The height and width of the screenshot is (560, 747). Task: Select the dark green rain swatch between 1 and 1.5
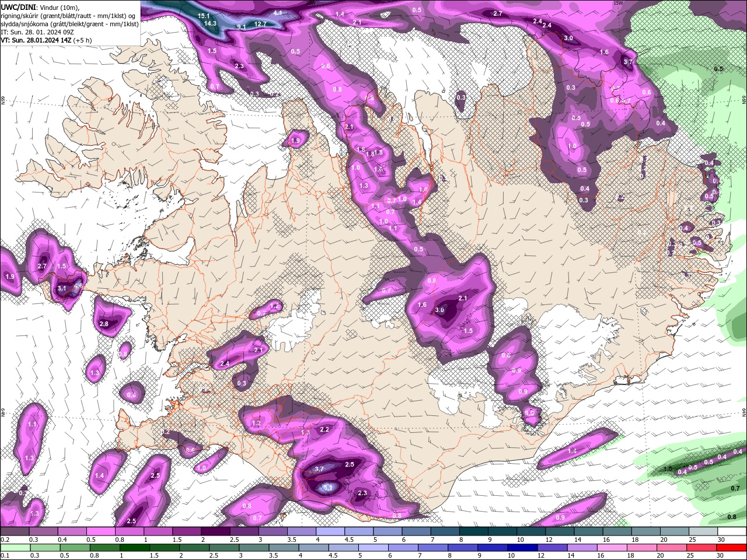[135, 548]
